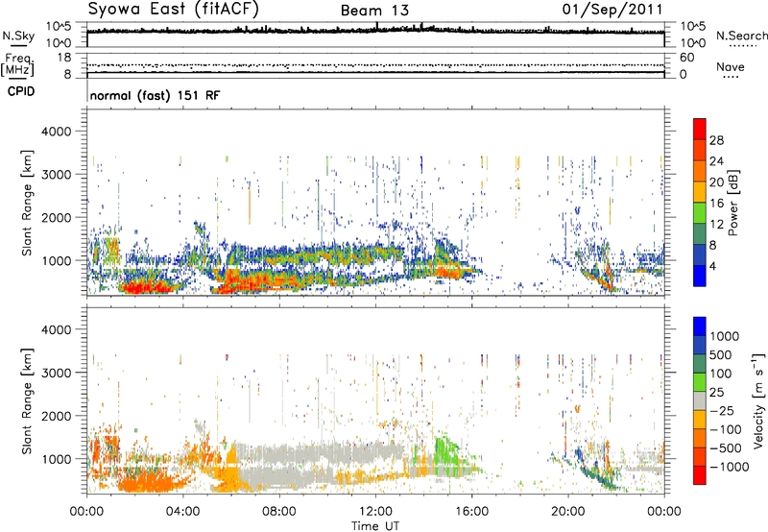Screen dimensions: 768x532
Task: Click the 'Nave' legend label
Action: click(731, 66)
